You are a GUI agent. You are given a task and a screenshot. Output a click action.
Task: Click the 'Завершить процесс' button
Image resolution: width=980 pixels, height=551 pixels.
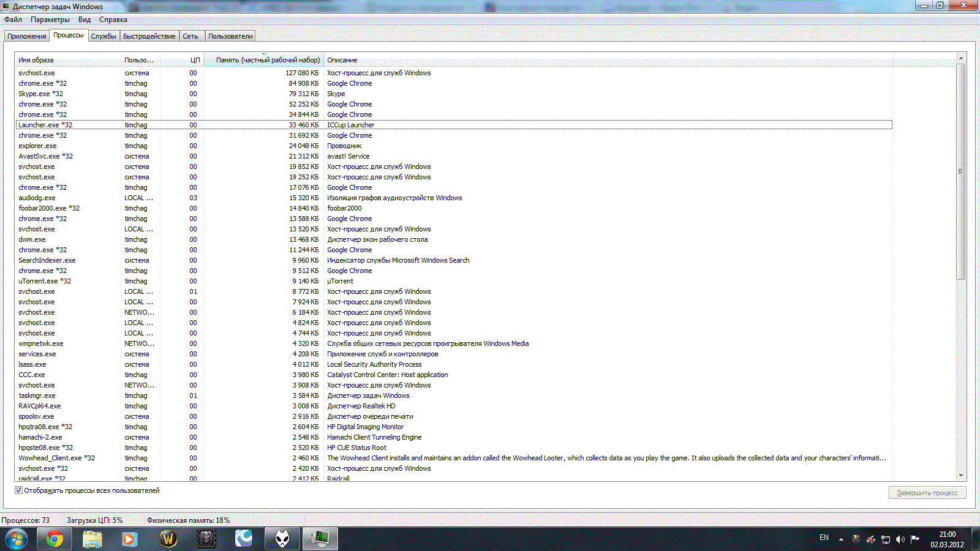coord(927,493)
